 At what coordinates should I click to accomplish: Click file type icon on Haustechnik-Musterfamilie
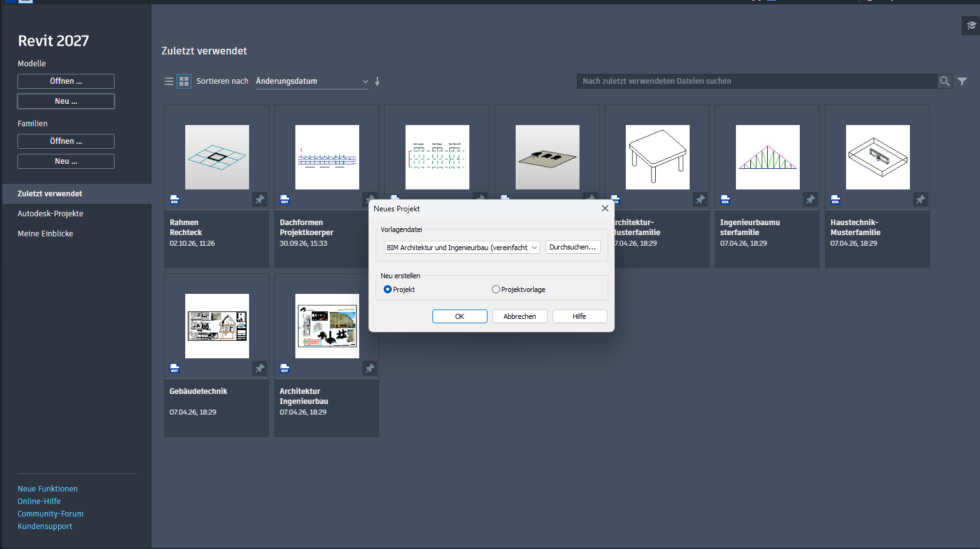[835, 199]
